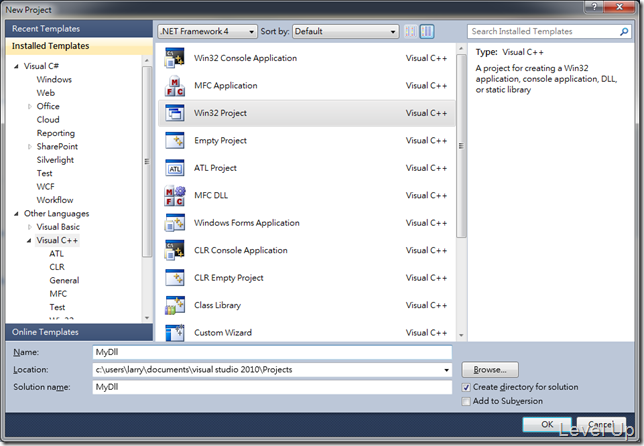Open the Online Templates section
The image size is (644, 446).
(79, 332)
